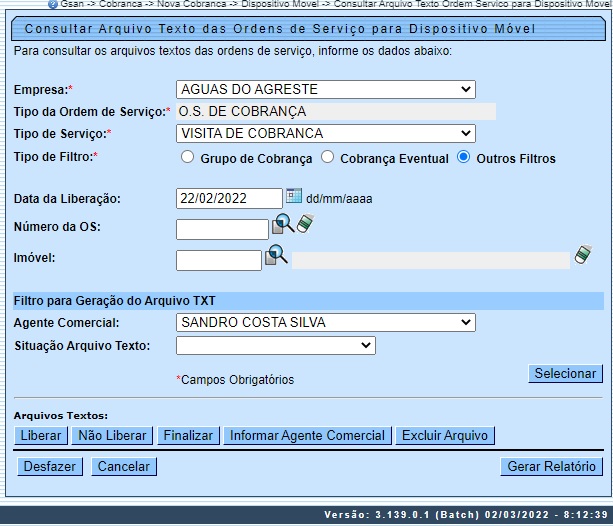The height and width of the screenshot is (526, 613).
Task: Open the Situação Arquivo Texto dropdown
Action: (x=276, y=346)
